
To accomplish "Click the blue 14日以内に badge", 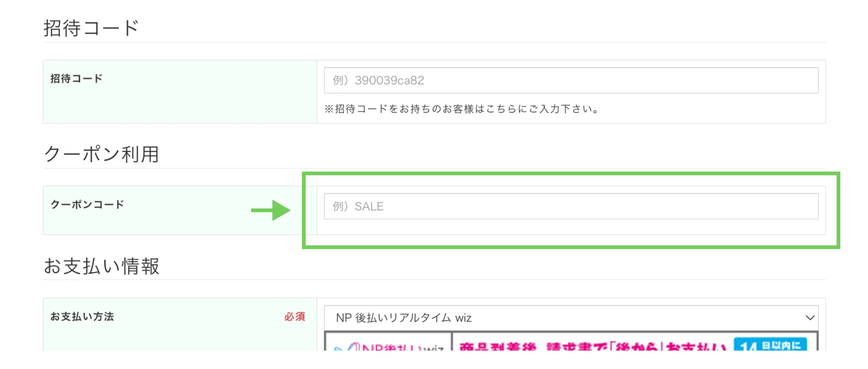I will pyautogui.click(x=770, y=345).
